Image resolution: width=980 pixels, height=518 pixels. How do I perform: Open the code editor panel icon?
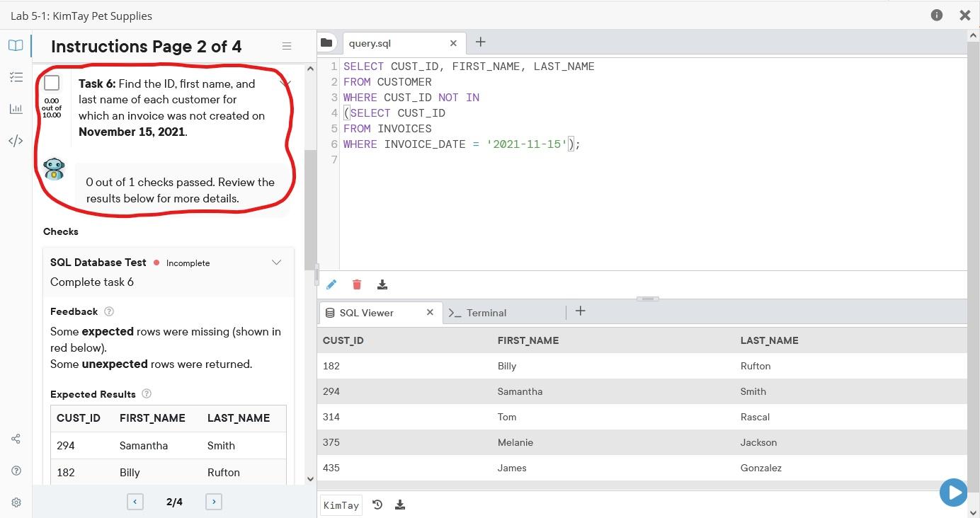[x=16, y=140]
